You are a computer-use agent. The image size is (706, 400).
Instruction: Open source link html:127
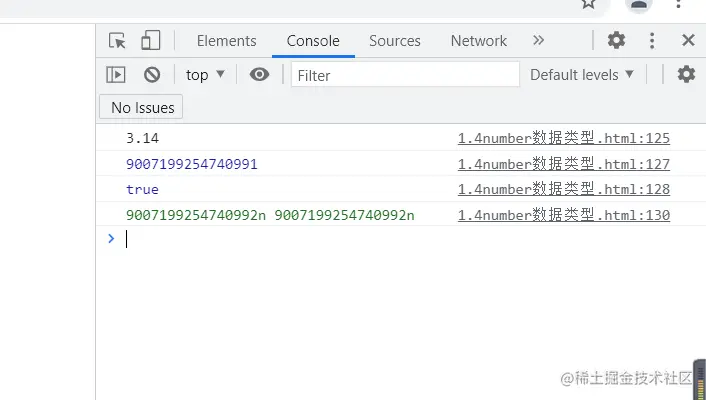pyautogui.click(x=564, y=164)
